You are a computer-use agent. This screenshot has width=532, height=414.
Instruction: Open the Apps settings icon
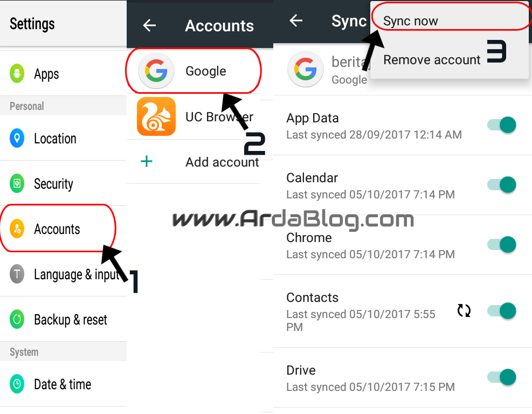click(x=17, y=73)
